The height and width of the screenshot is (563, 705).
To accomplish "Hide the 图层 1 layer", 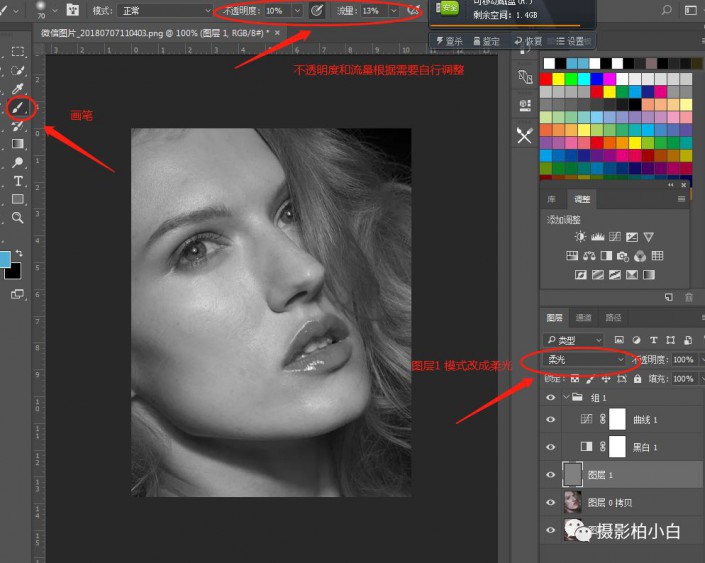I will click(550, 475).
